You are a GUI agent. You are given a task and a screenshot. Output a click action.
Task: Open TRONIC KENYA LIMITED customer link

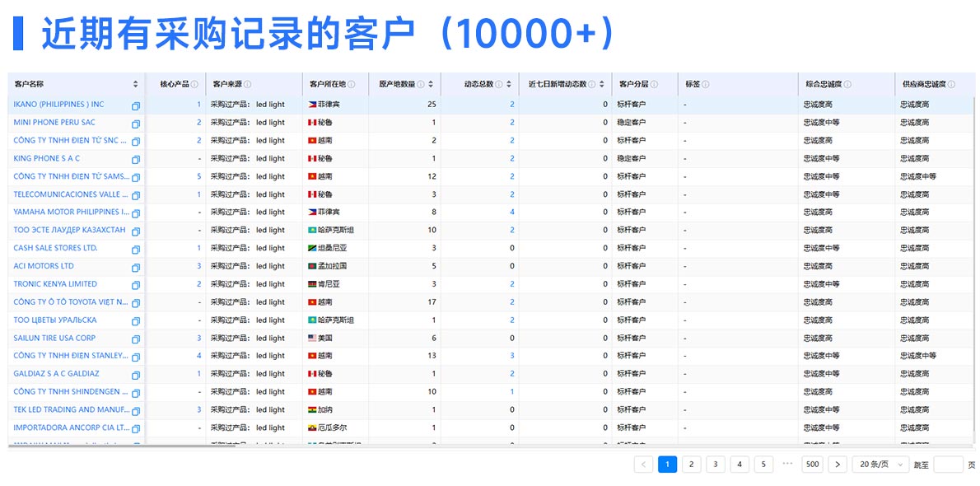55,284
